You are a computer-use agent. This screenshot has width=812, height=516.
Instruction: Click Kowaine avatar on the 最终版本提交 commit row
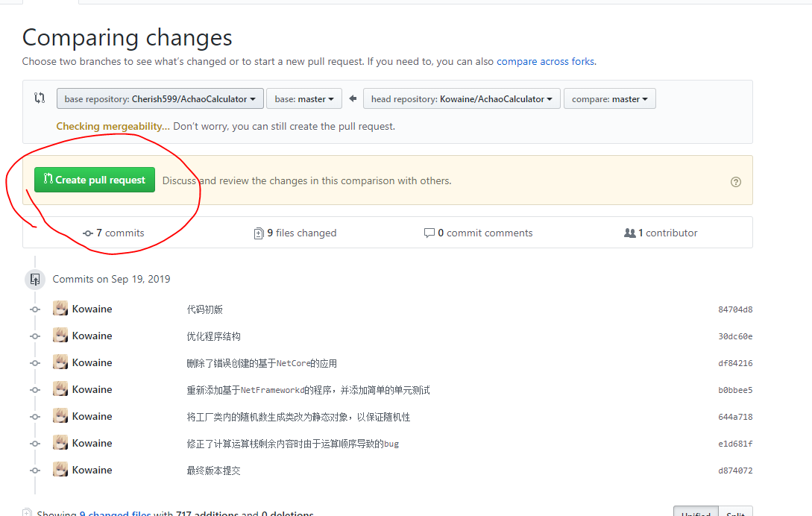[60, 470]
